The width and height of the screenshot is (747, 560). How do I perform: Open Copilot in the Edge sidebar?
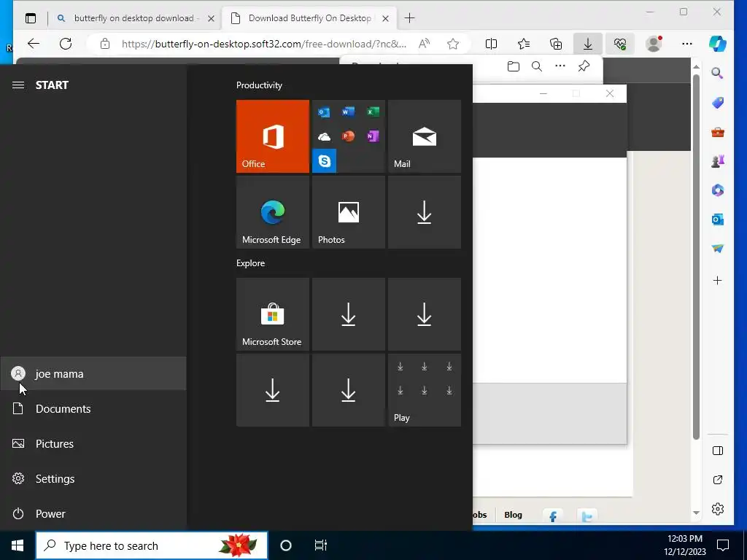[x=718, y=44]
